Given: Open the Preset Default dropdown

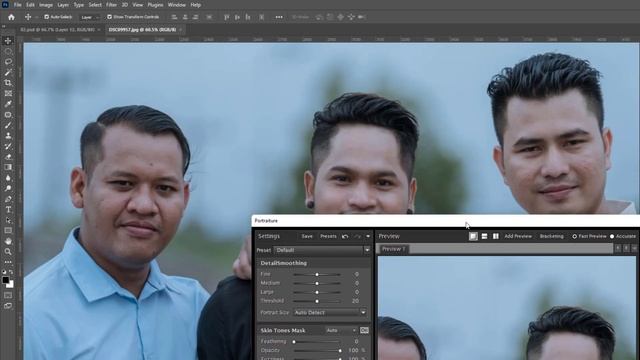Looking at the screenshot, I should click(322, 250).
